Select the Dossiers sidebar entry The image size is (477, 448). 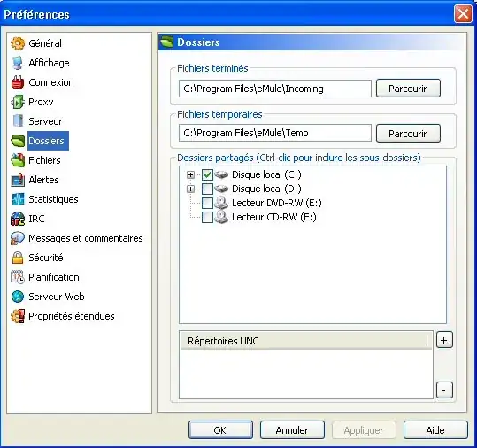[x=47, y=141]
